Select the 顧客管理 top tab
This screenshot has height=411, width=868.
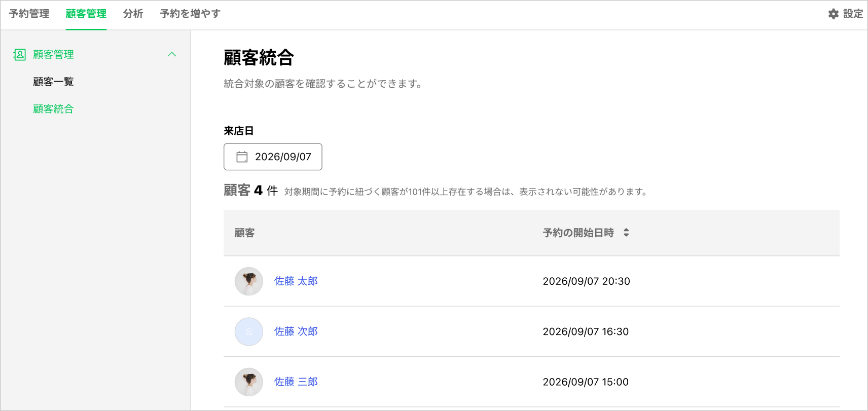click(x=86, y=14)
